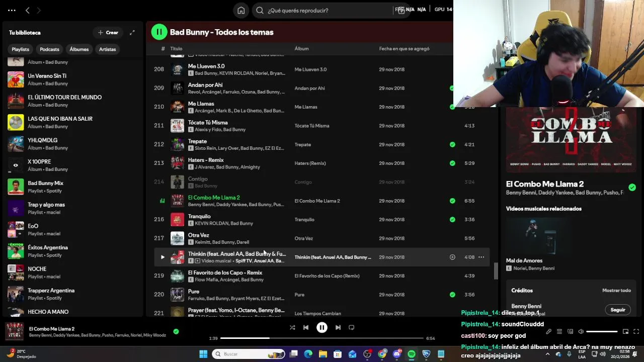644x362 pixels.
Task: Unsave Tranquilo via its green check
Action: [x=452, y=219]
